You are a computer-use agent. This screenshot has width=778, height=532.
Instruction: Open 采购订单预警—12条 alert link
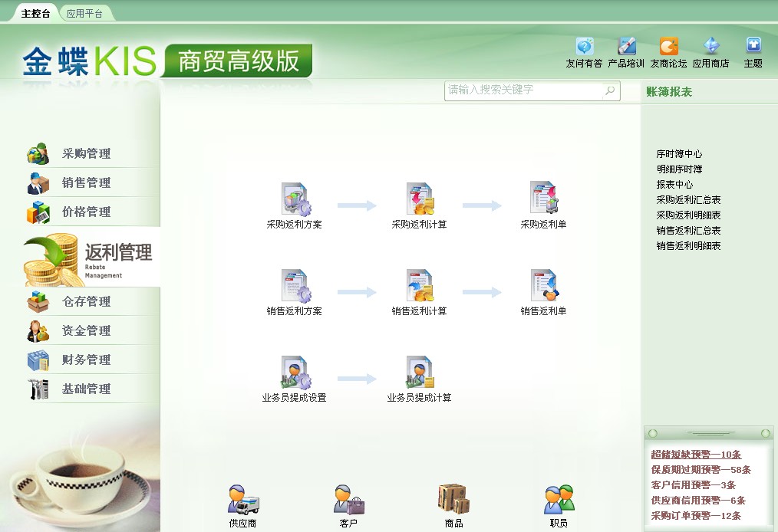click(696, 516)
